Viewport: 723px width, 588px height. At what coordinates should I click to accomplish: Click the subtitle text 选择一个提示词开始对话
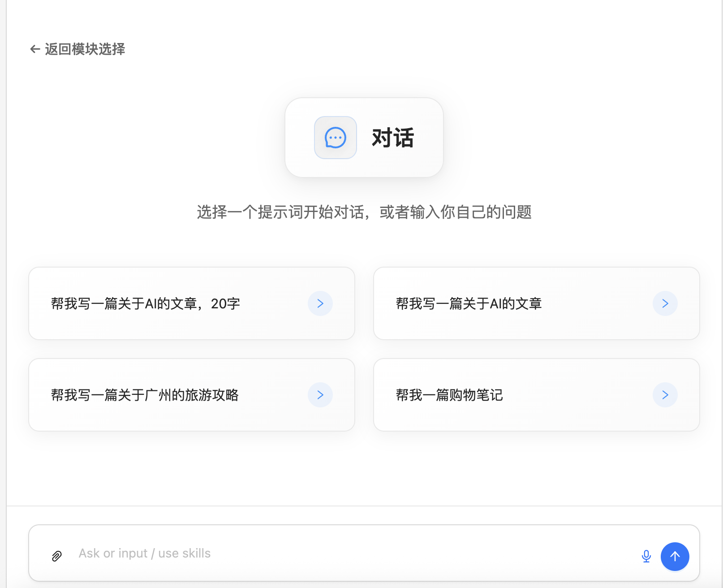pos(283,212)
